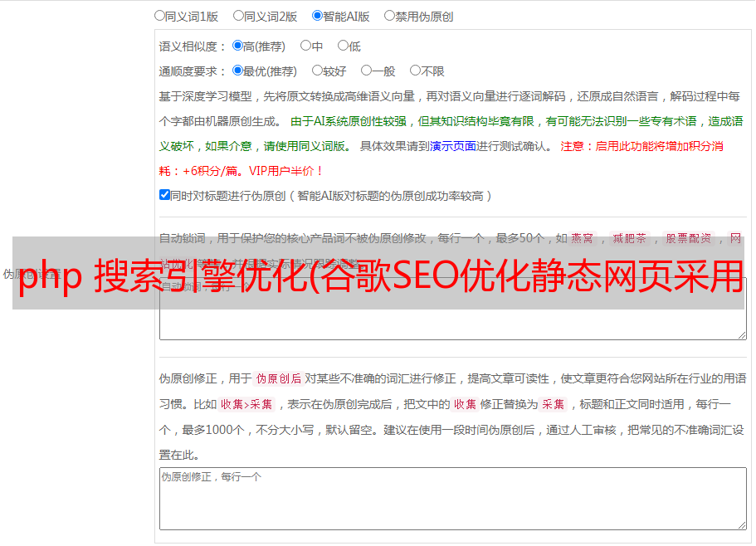Click the 通顺度要求： label
This screenshot has width=756, height=546.
(x=193, y=71)
